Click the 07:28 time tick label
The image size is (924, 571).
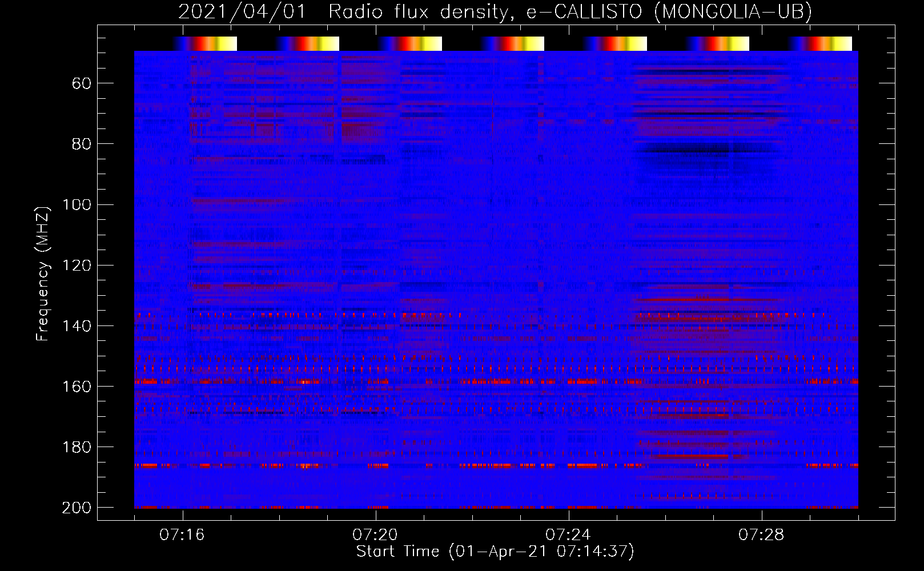(x=761, y=535)
